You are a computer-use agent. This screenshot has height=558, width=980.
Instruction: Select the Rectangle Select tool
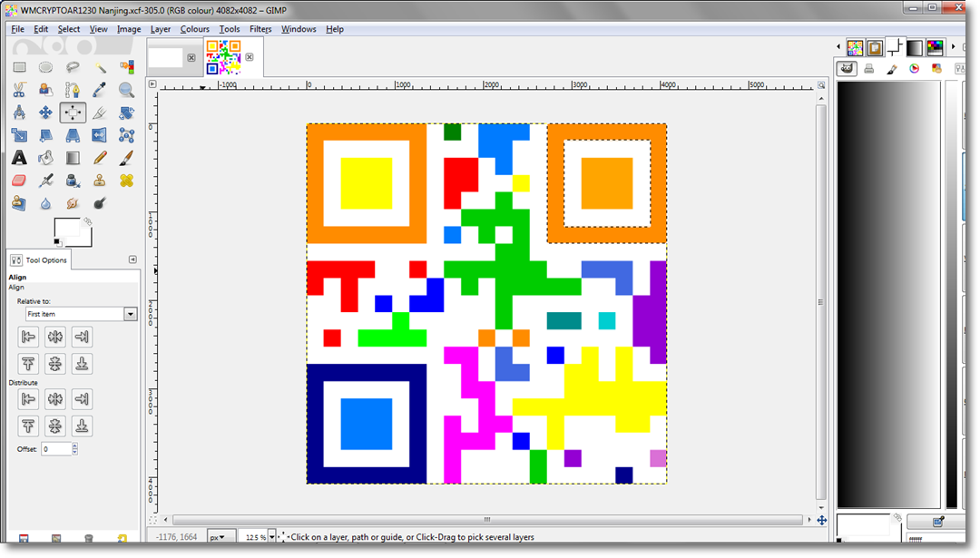coord(19,67)
